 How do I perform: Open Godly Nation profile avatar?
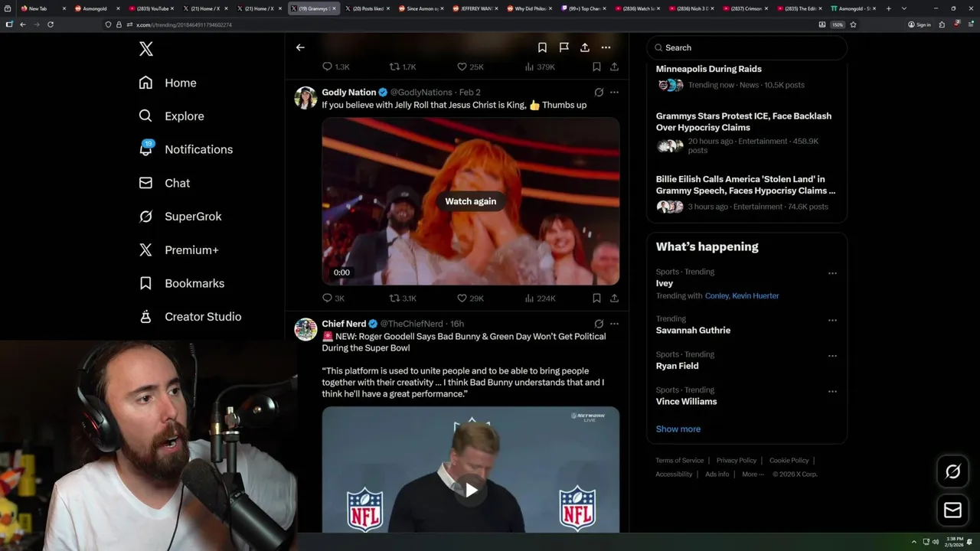click(305, 97)
